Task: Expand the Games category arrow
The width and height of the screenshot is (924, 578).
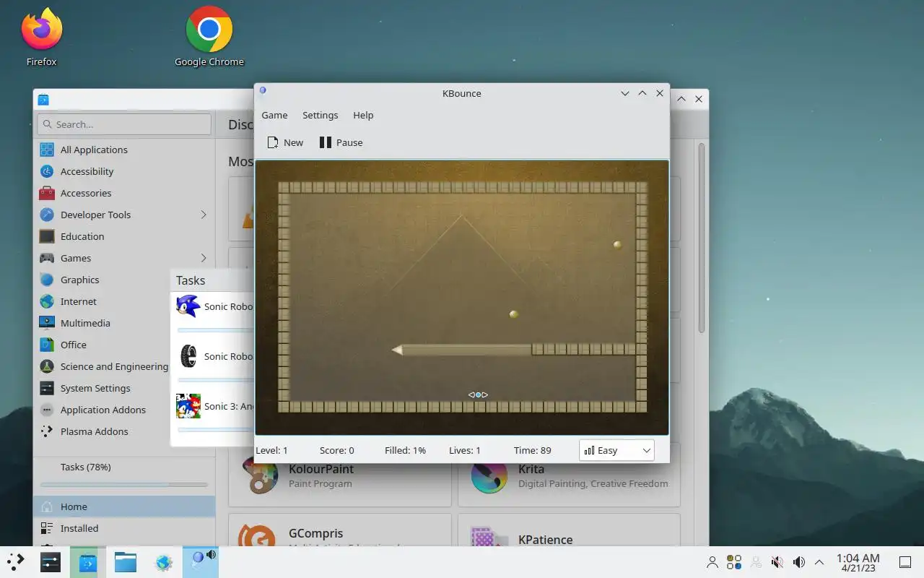Action: 204,258
